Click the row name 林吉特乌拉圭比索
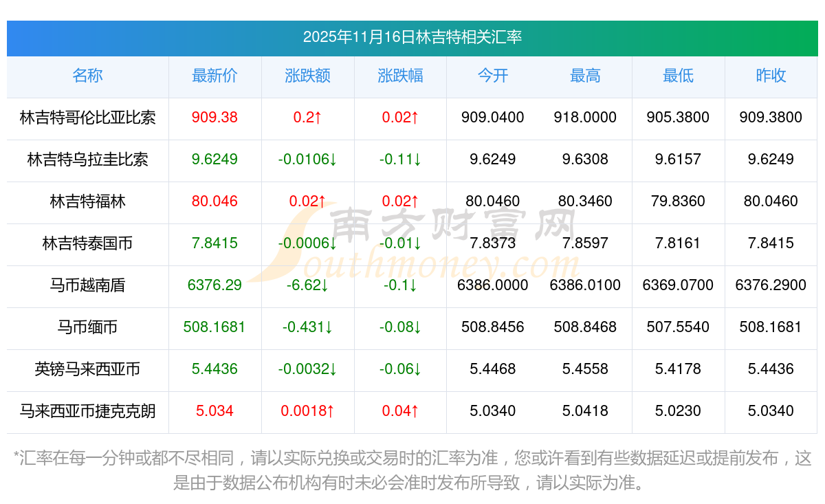 (87, 160)
